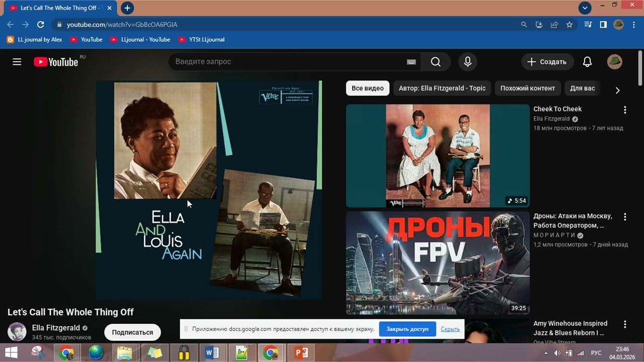The height and width of the screenshot is (362, 644).
Task: Open Chrome media controls icon
Action: click(x=588, y=24)
